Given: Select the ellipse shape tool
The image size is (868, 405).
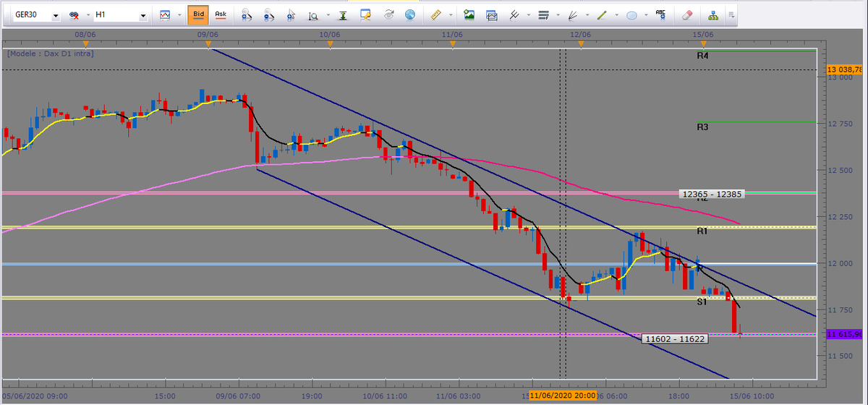Looking at the screenshot, I should (631, 14).
